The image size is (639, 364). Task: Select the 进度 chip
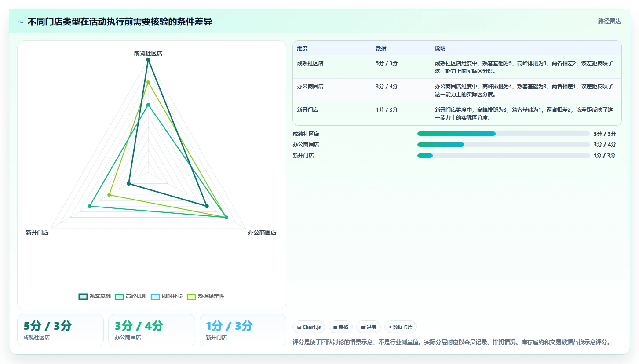point(369,327)
